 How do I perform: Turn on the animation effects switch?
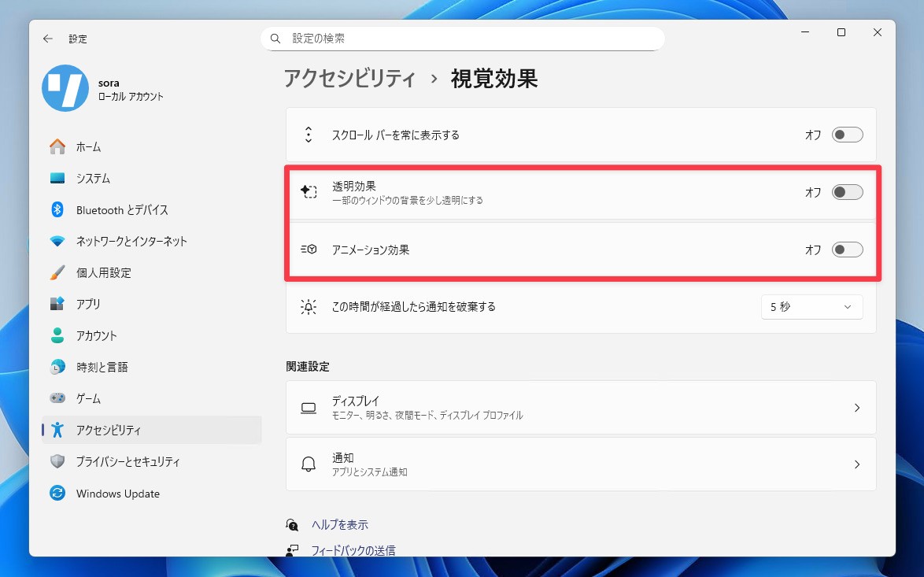[847, 250]
